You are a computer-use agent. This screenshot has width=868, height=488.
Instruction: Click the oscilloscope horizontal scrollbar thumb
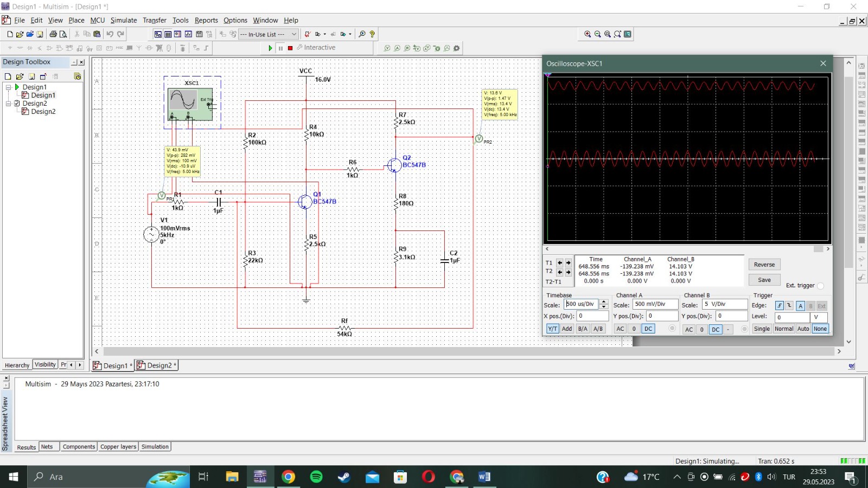click(819, 249)
